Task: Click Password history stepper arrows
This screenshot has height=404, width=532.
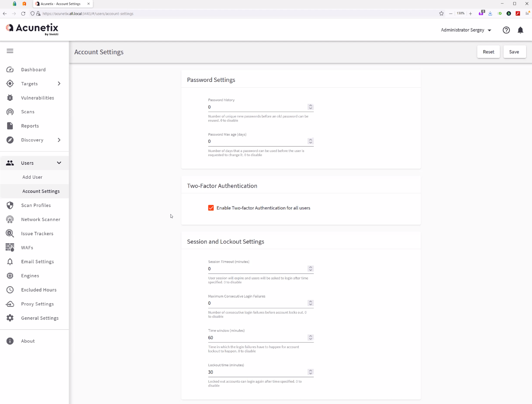Action: tap(310, 107)
